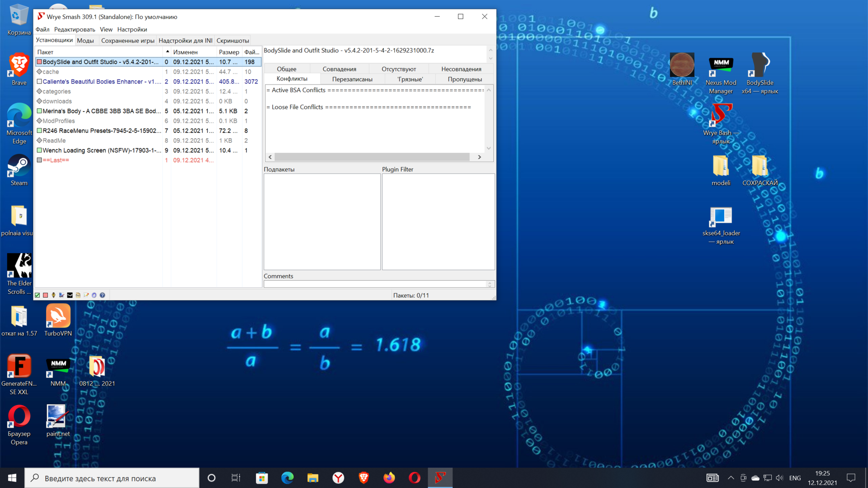Screen dimensions: 868x488
Task: Open Firefox from the Windows taskbar
Action: click(x=389, y=478)
